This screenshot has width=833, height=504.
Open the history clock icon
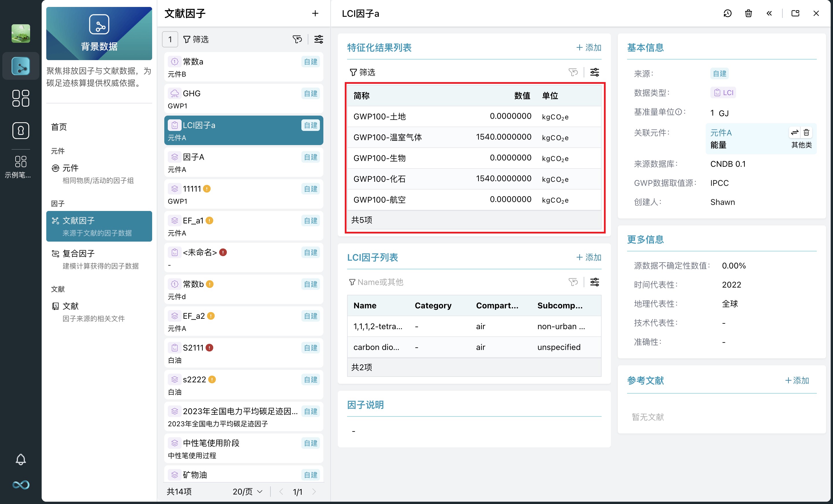coord(727,14)
